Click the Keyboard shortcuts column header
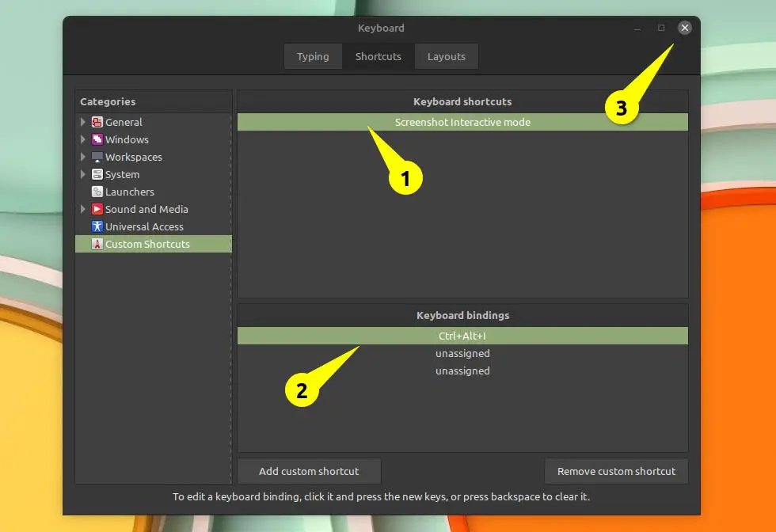Screen dimensions: 776x532 pos(462,101)
